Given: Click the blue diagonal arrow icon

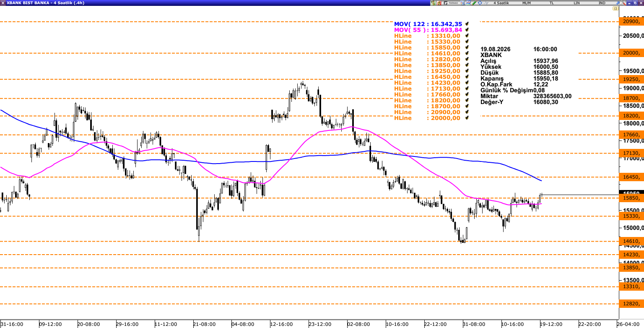Looking at the screenshot, I should point(618,3).
